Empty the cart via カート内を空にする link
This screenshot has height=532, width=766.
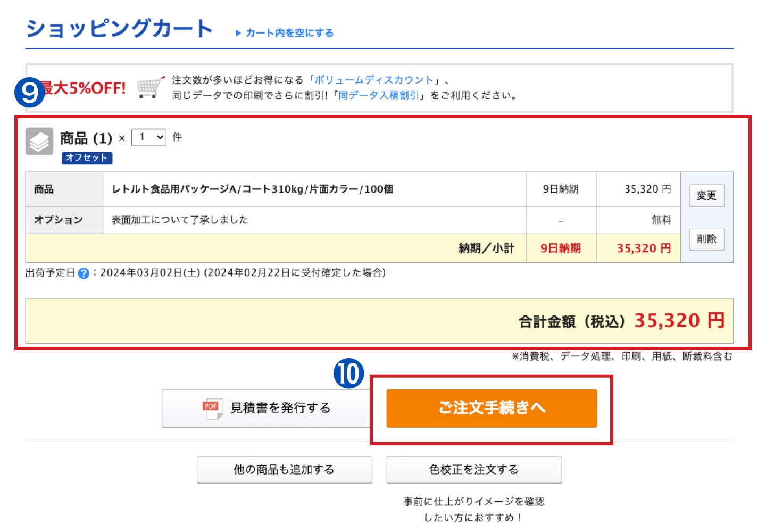point(289,33)
